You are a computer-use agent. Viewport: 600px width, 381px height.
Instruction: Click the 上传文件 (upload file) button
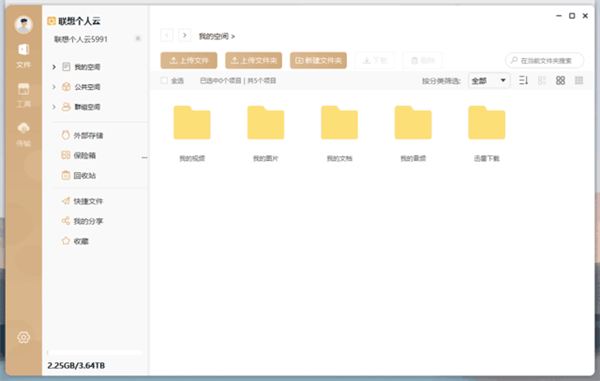click(x=189, y=60)
